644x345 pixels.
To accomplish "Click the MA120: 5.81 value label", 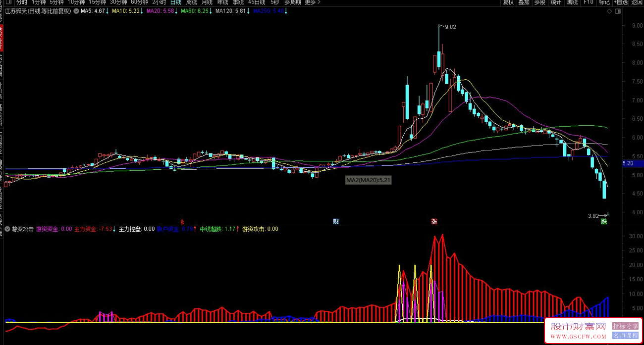I will coord(230,11).
